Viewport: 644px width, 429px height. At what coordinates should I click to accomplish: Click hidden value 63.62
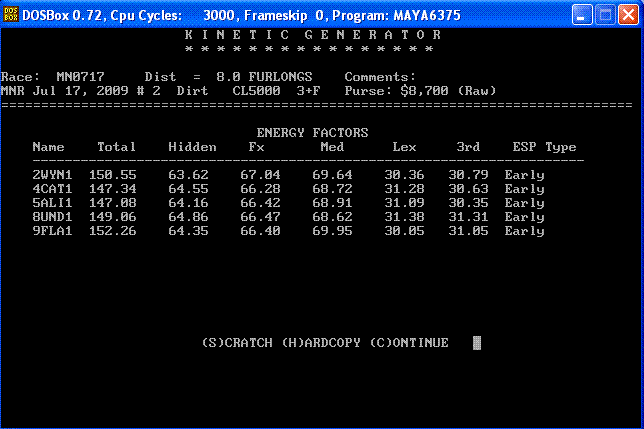click(x=188, y=175)
